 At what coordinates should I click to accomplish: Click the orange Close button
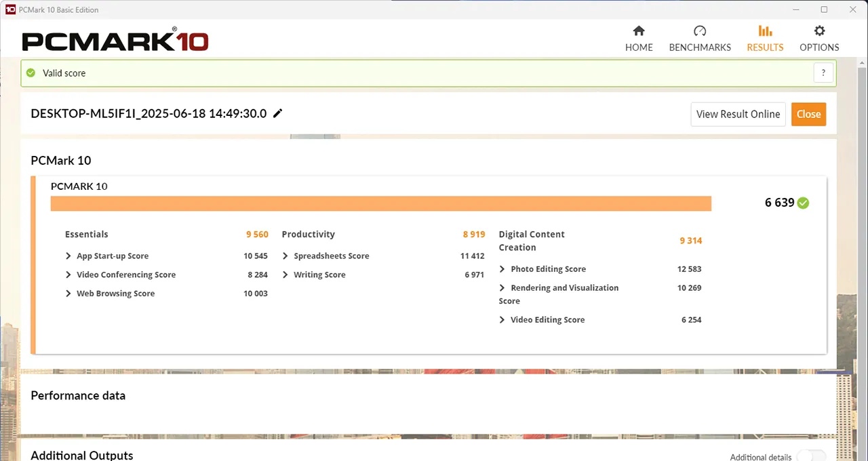tap(808, 114)
